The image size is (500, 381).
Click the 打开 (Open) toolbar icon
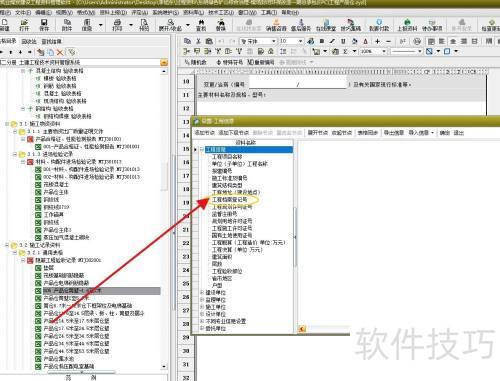coord(24,25)
